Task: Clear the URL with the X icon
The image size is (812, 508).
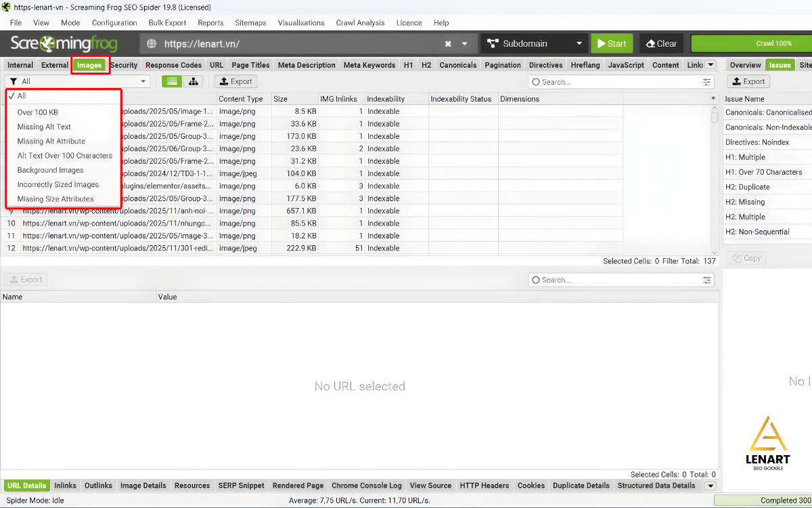Action: pyautogui.click(x=448, y=44)
